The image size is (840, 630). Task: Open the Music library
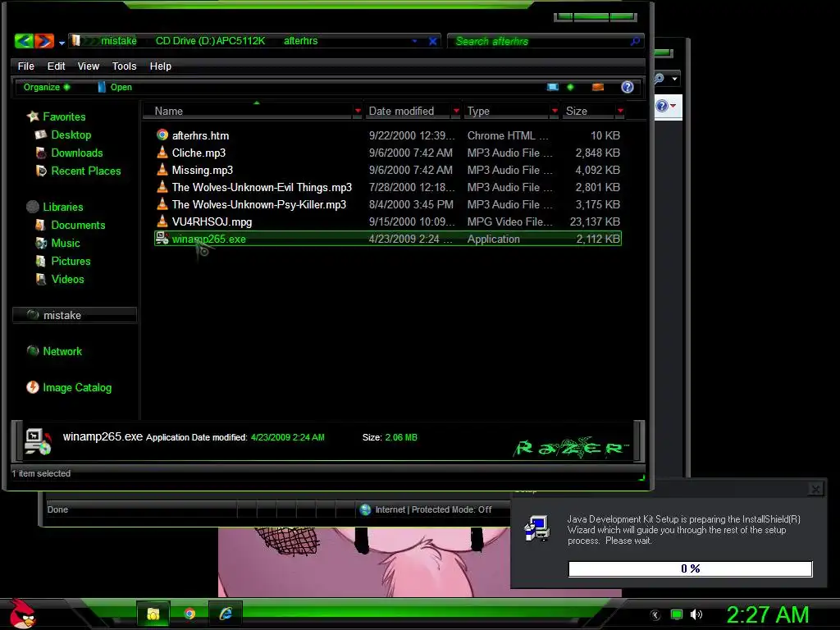pos(66,243)
